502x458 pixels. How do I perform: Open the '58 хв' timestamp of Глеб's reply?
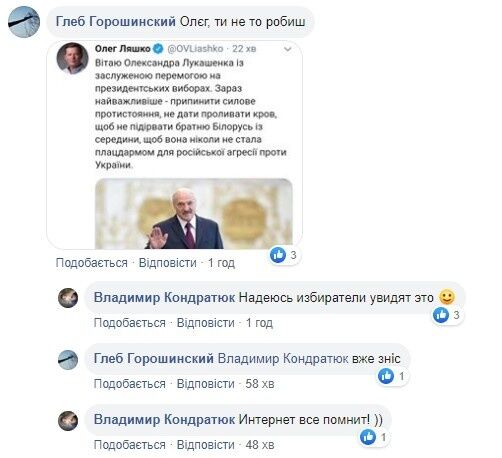pos(260,384)
